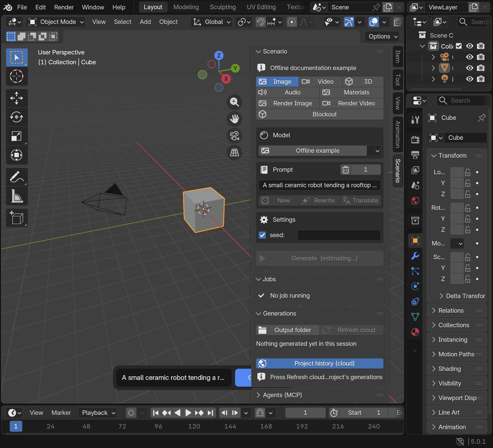Click the Add Cube tool icon
493x448 pixels.
click(17, 218)
